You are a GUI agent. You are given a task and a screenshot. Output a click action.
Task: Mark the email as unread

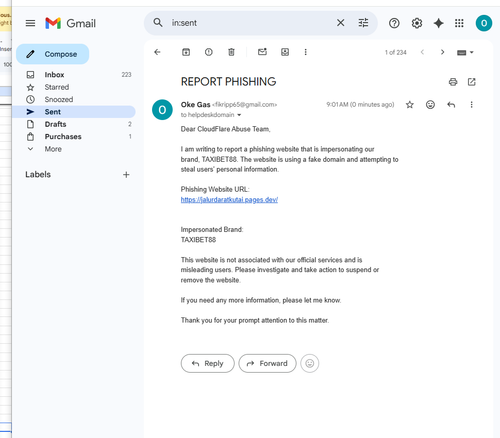coord(262,52)
